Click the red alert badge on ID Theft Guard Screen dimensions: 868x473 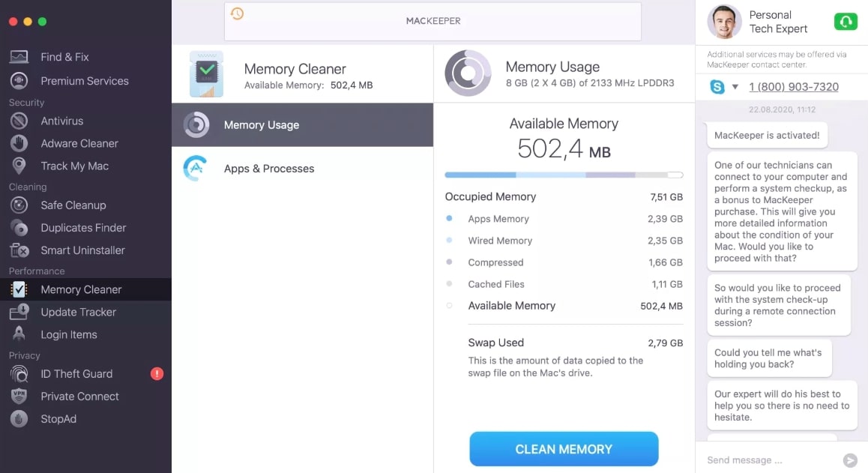coord(157,374)
